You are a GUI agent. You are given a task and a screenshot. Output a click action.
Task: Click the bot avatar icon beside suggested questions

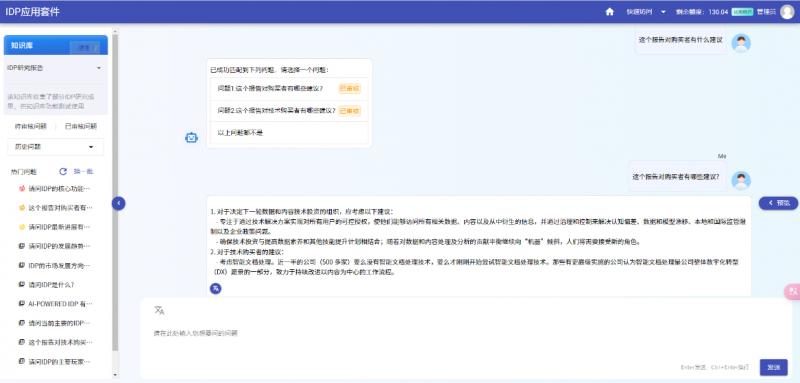point(191,137)
